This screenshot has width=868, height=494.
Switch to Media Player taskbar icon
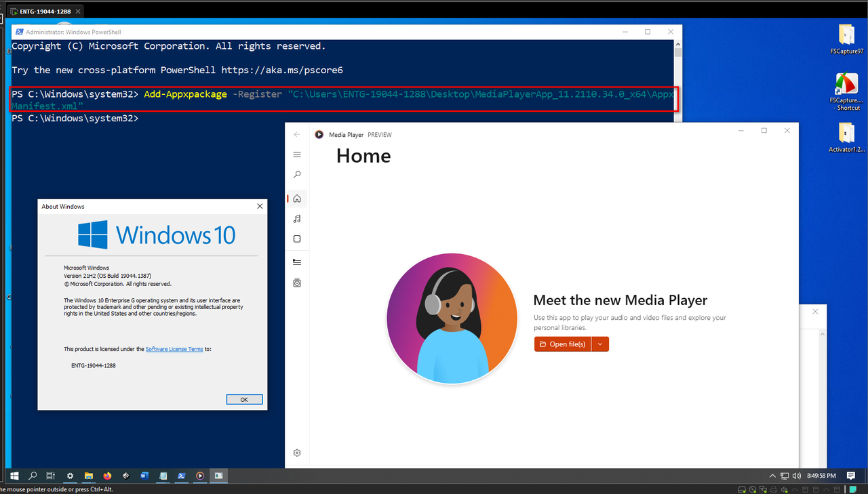(200, 476)
